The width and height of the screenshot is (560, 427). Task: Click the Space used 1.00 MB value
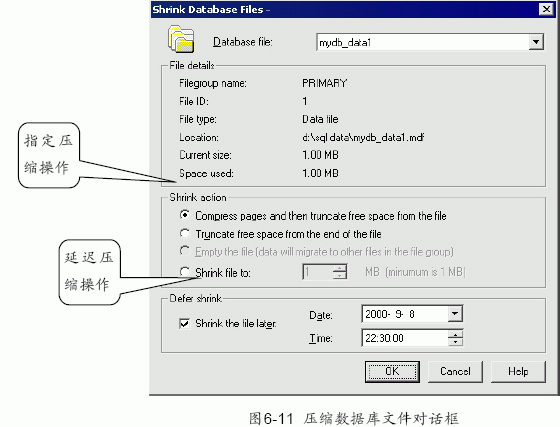(320, 173)
